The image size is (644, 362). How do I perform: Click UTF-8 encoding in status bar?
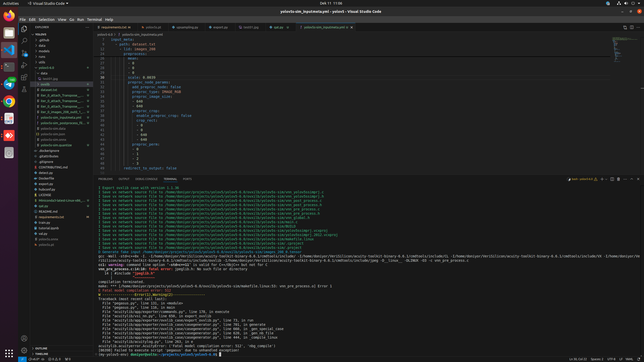[x=611, y=359]
